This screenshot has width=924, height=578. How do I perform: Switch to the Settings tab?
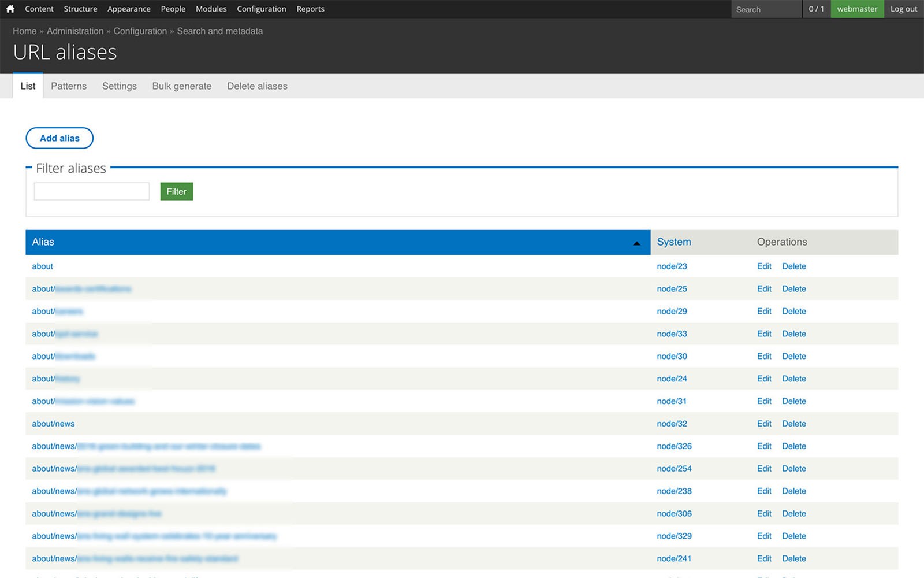click(120, 86)
